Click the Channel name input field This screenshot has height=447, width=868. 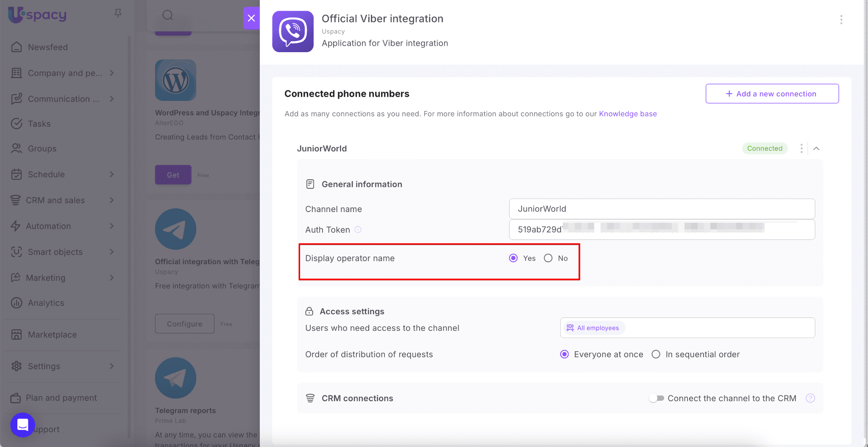(x=662, y=209)
